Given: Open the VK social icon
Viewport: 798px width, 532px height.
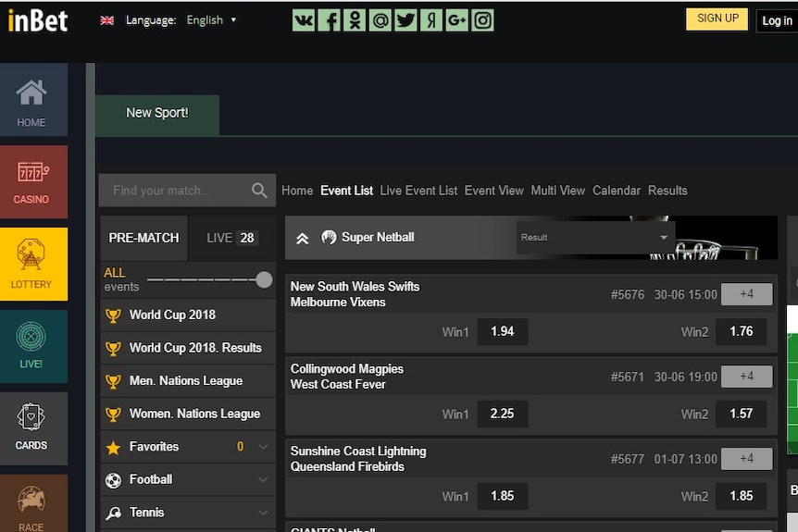Looking at the screenshot, I should pyautogui.click(x=304, y=20).
